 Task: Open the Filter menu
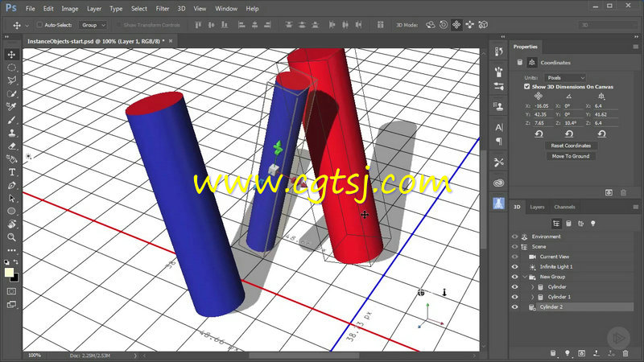pyautogui.click(x=163, y=9)
